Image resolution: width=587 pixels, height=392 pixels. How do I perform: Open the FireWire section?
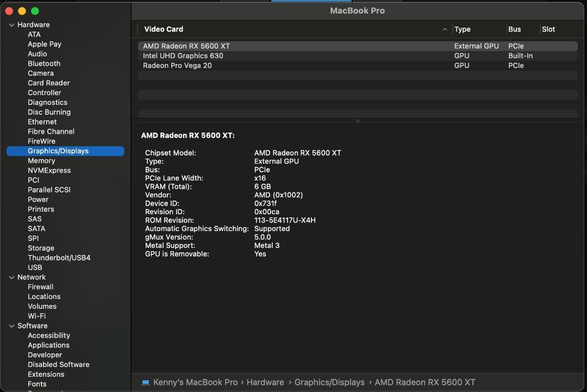point(41,141)
